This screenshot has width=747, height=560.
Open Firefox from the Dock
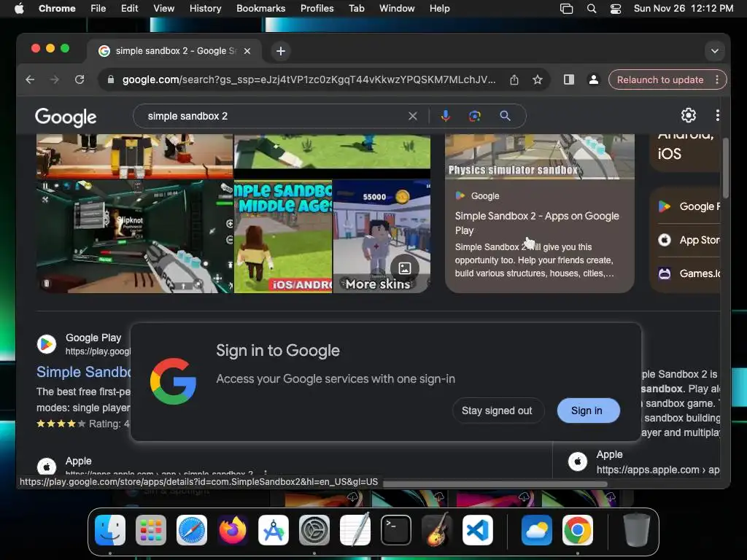(233, 530)
